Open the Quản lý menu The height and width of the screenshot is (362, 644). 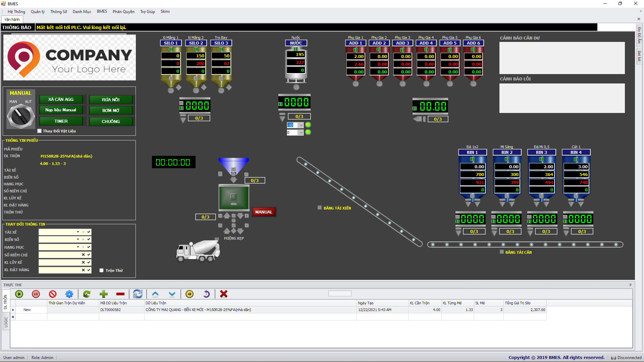click(38, 11)
